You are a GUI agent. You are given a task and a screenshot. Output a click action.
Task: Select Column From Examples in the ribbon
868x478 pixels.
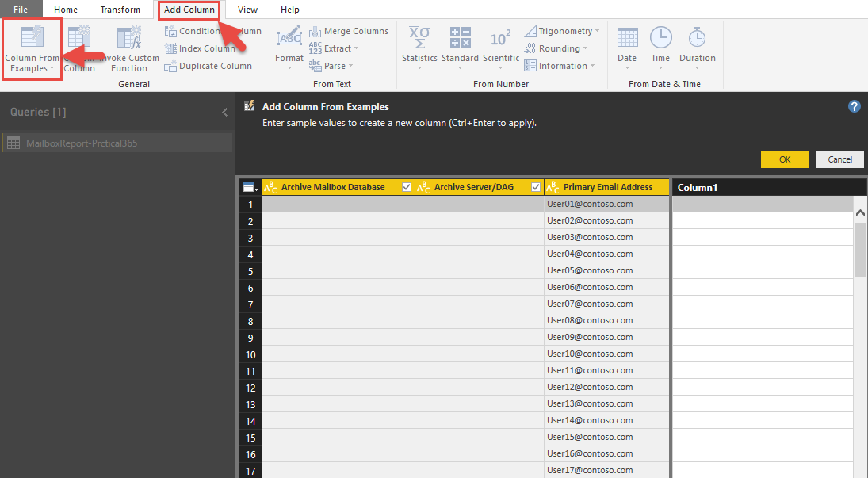coord(31,49)
